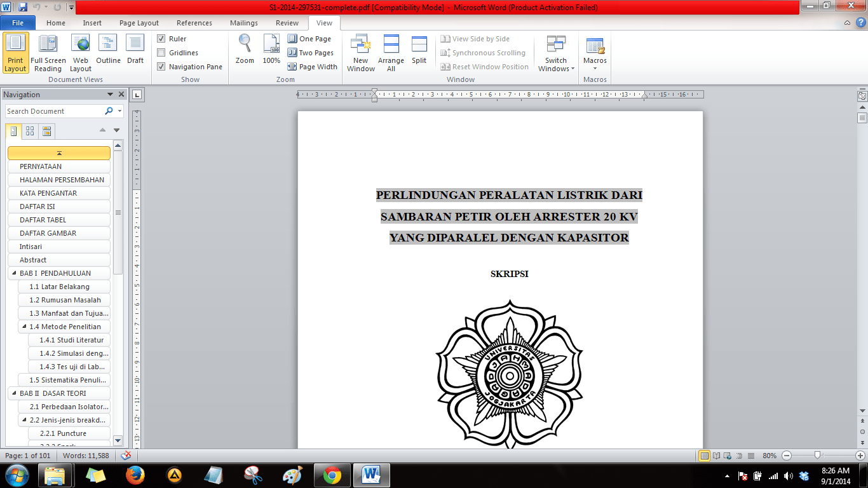Open the Mailings tab
Viewport: 868px width, 488px height.
pos(244,23)
